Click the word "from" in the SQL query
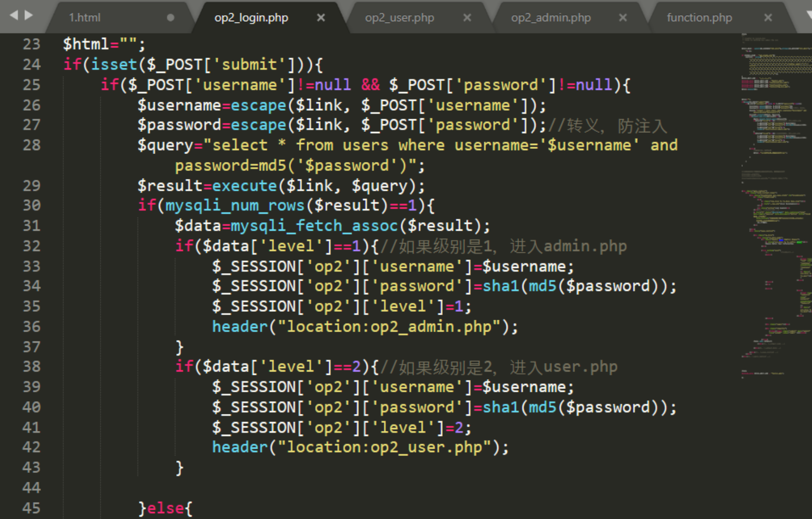 click(x=314, y=145)
